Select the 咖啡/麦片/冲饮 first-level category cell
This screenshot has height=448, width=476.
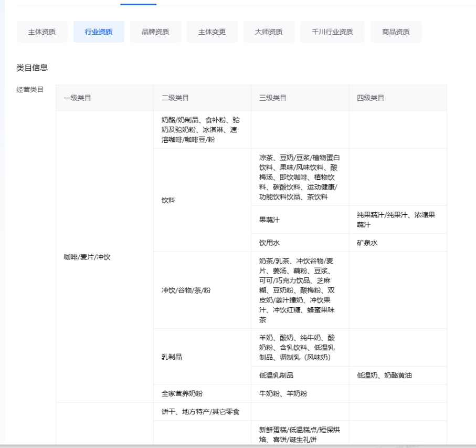[x=87, y=257]
